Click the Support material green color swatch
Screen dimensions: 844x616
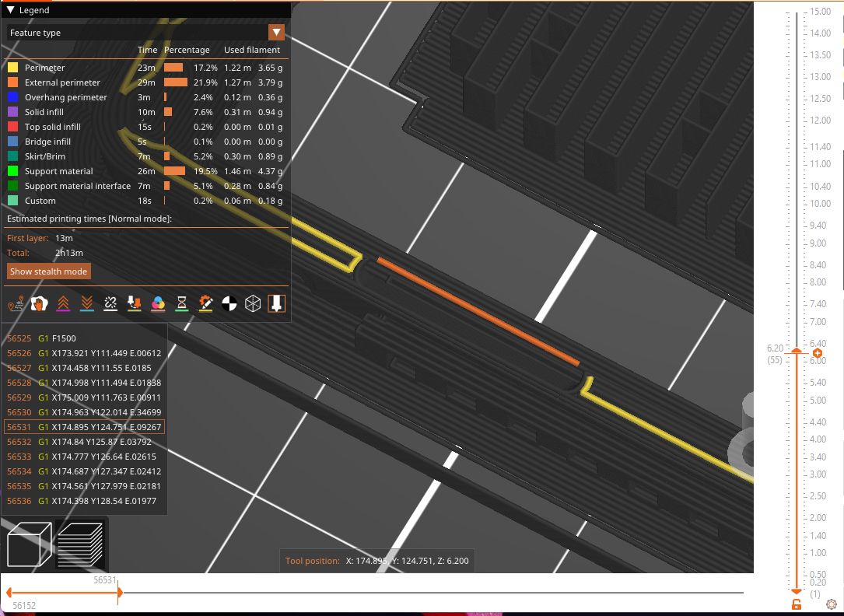tap(12, 171)
